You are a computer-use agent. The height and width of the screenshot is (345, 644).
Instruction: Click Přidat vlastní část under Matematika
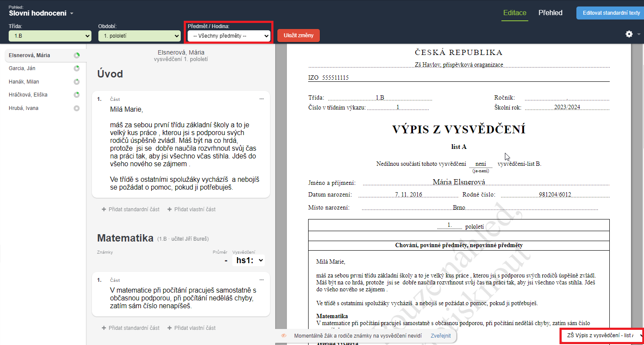coord(191,328)
